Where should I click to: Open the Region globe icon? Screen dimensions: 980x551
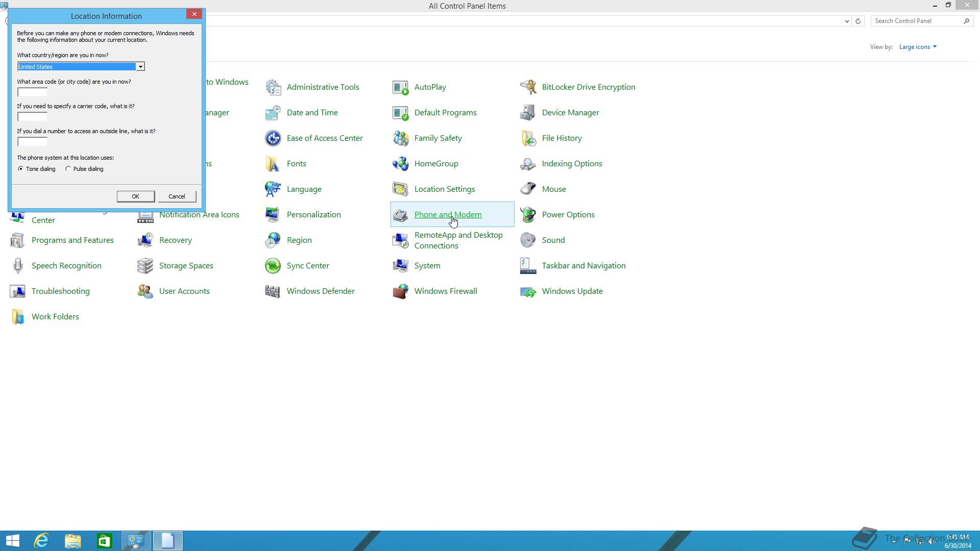pos(273,240)
